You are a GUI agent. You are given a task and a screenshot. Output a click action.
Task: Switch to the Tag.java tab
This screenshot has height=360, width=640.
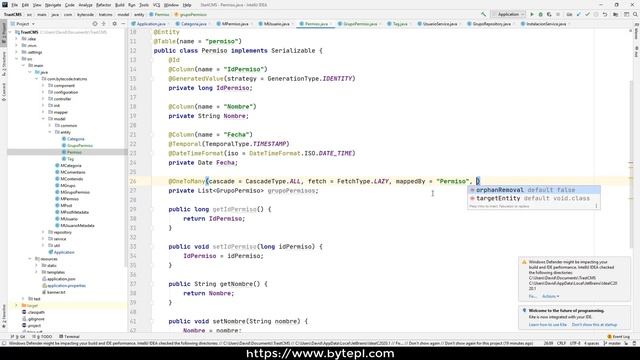point(398,24)
